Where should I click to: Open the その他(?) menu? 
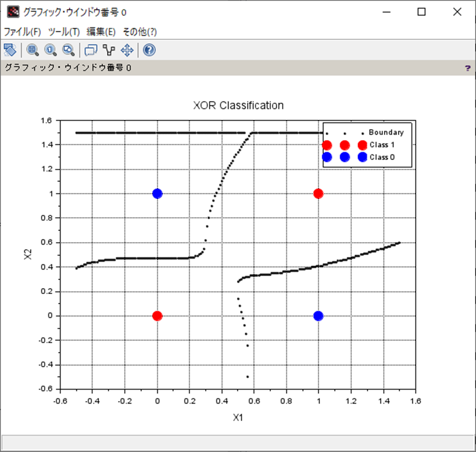click(139, 31)
